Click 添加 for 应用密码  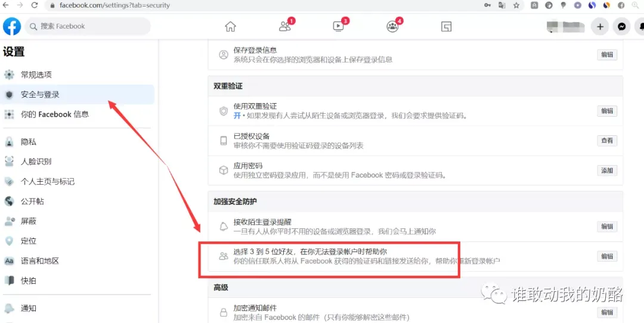(x=607, y=170)
